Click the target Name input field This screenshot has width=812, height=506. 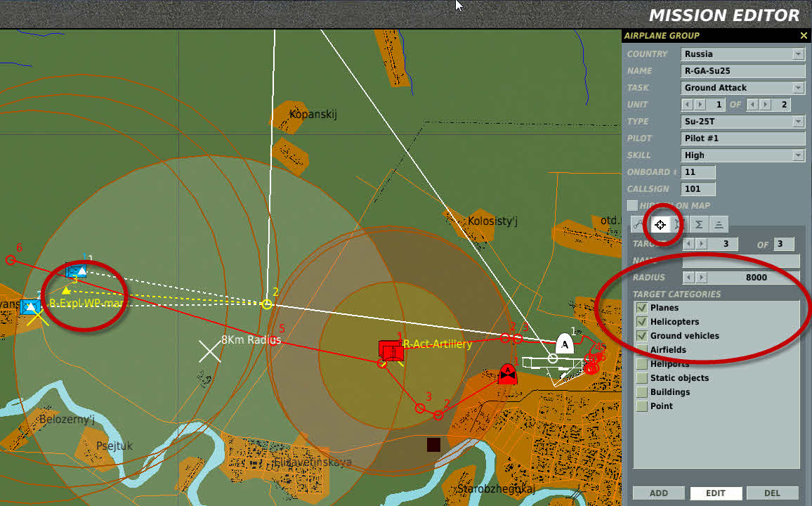(741, 261)
